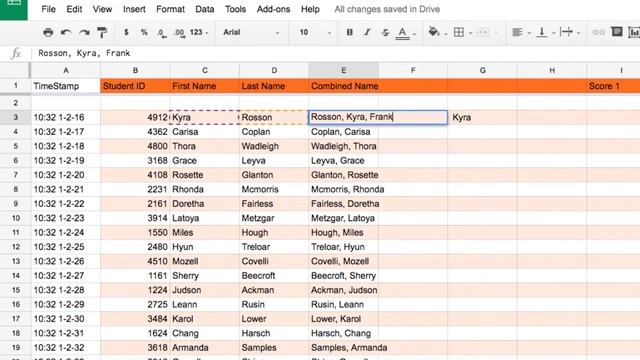Click the Insert comment icon
This screenshot has width=640, height=360.
point(617,32)
